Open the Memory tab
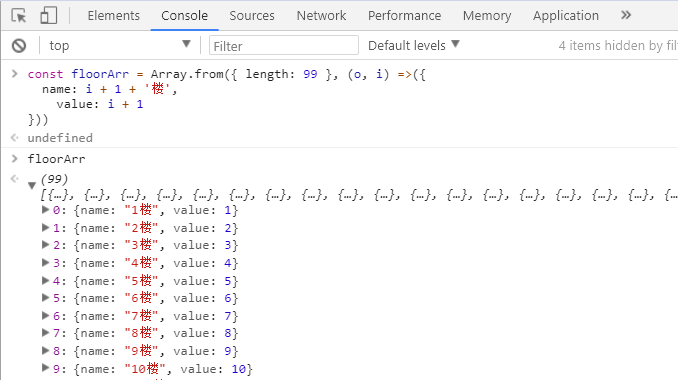678x380 pixels. (487, 16)
